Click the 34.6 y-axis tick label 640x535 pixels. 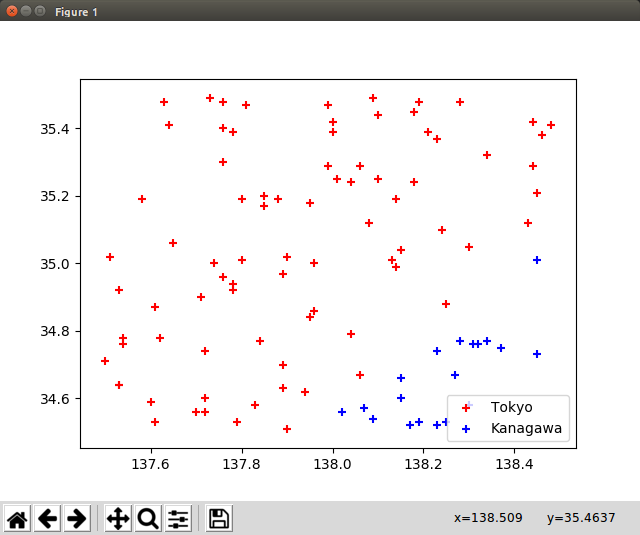tap(55, 399)
